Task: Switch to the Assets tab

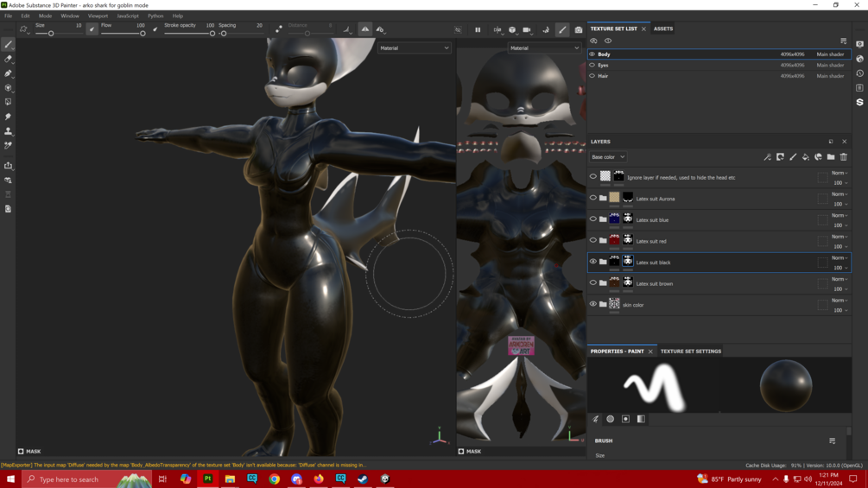Action: 663,29
